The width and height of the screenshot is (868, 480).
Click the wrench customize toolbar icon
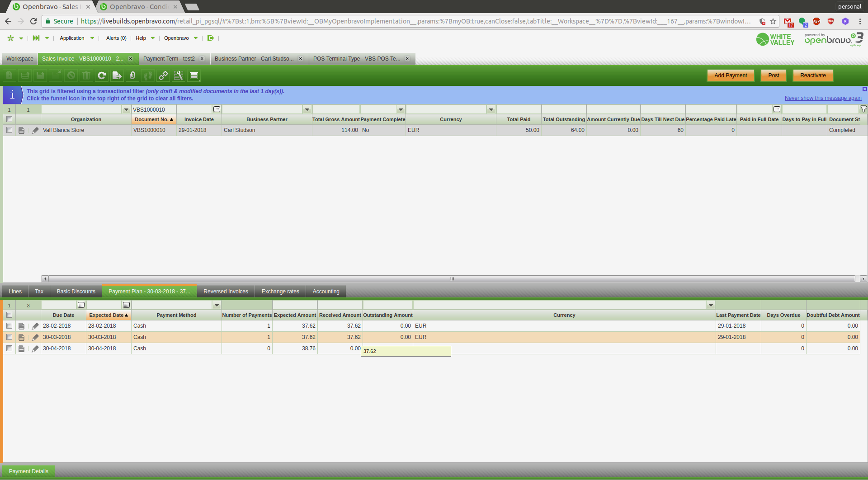pyautogui.click(x=179, y=75)
